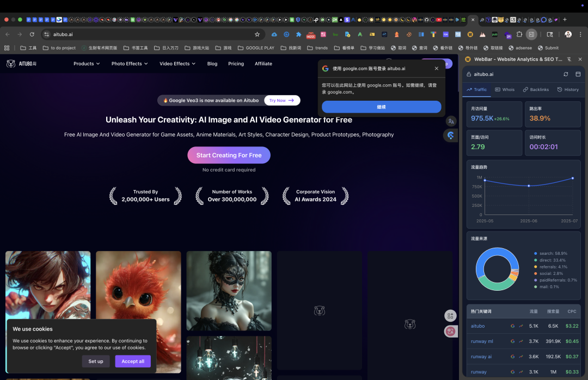Unpin the WebBar side panel
Image resolution: width=588 pixels, height=380 pixels.
click(569, 59)
